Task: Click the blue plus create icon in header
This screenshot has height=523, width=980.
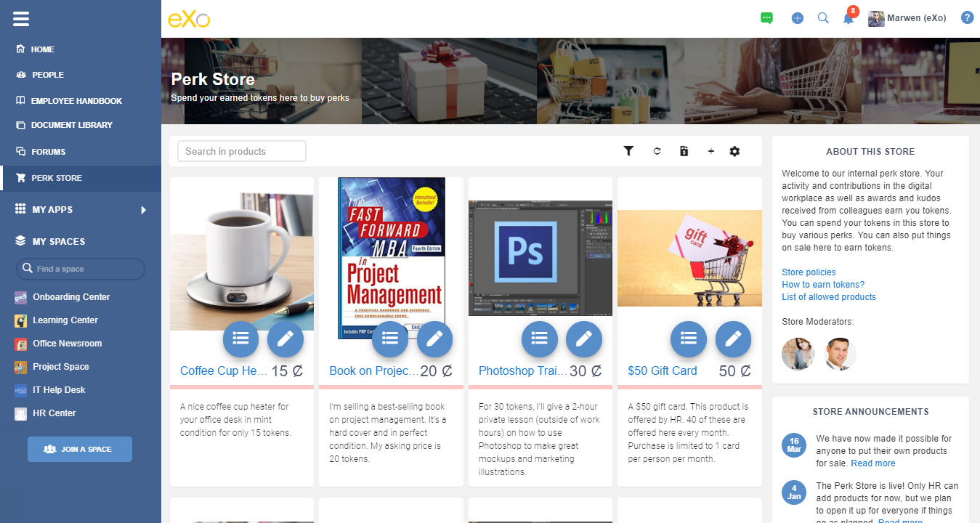Action: pyautogui.click(x=798, y=18)
